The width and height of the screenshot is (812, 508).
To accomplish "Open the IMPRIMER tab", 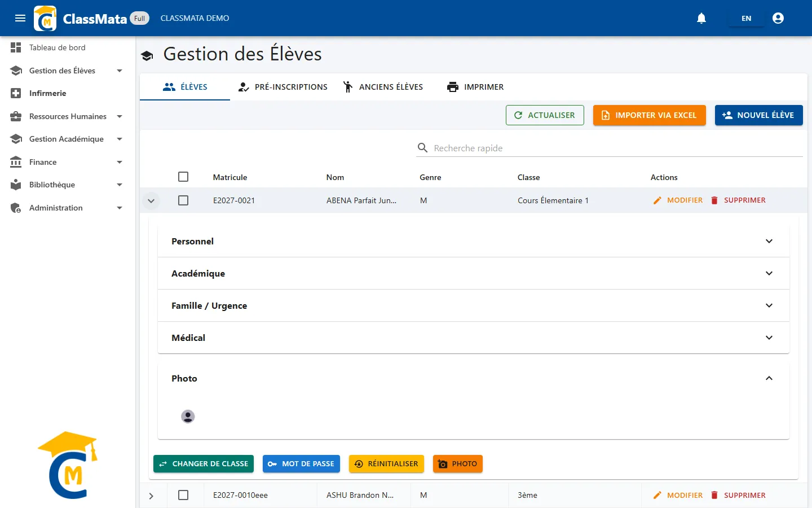I will coord(475,87).
